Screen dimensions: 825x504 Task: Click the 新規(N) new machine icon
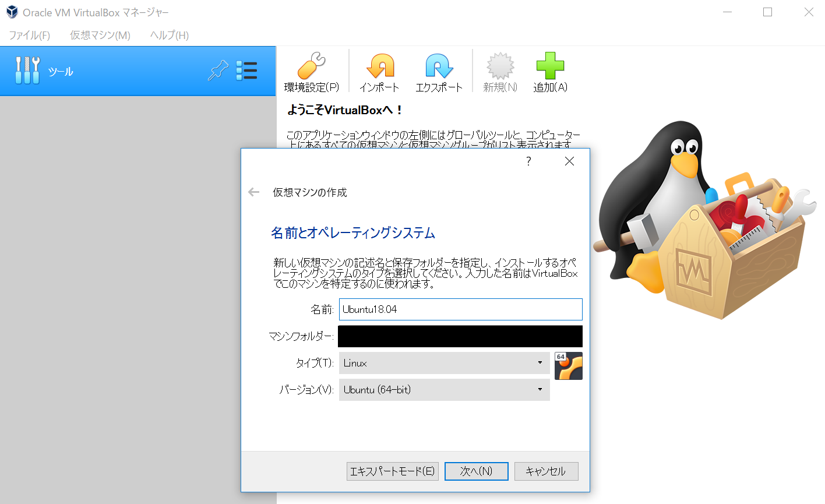(x=500, y=65)
